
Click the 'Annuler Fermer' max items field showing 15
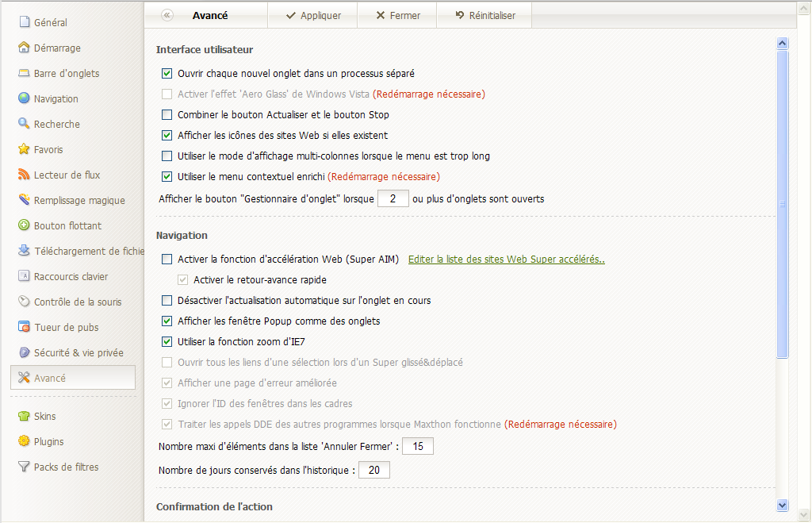(418, 446)
